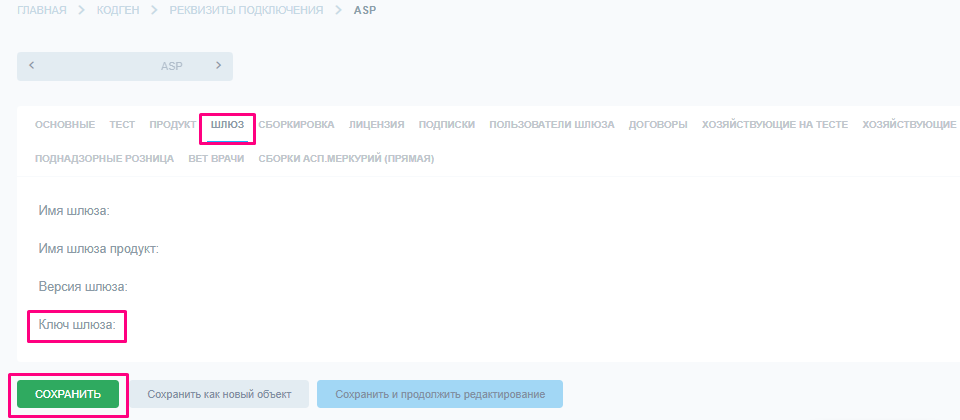Viewport: 960px width, 420px height.
Task: Open the СБОРКИРОВКА tab
Action: (x=296, y=124)
